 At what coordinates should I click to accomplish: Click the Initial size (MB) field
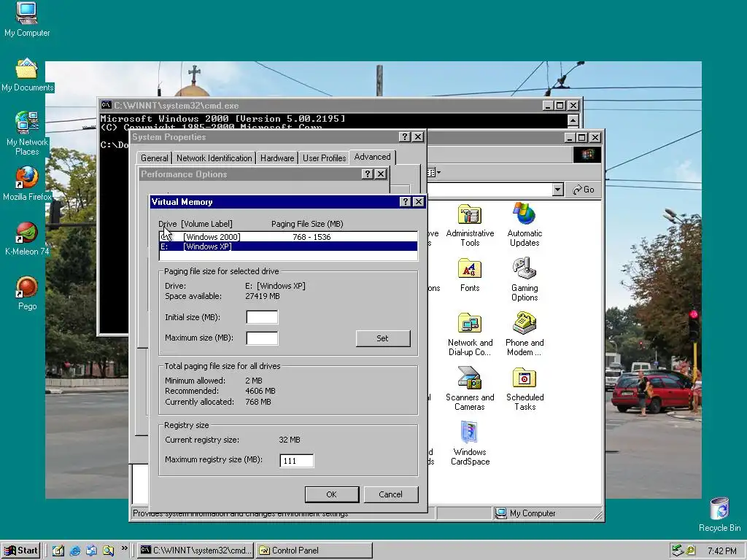pos(262,317)
